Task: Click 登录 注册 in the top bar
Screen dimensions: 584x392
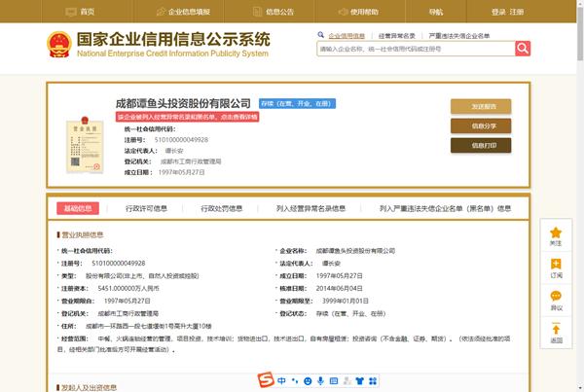Action: pyautogui.click(x=507, y=12)
